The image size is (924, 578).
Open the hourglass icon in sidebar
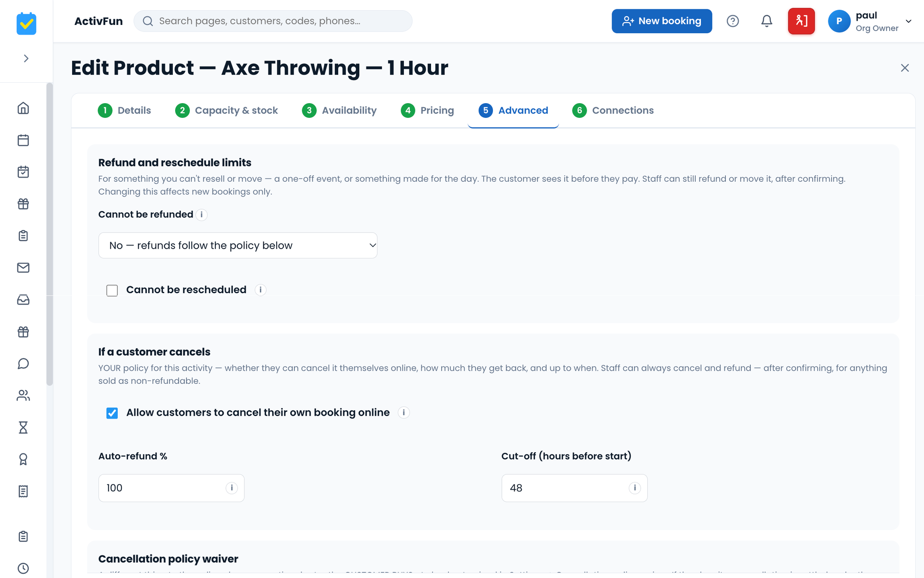[x=23, y=427]
